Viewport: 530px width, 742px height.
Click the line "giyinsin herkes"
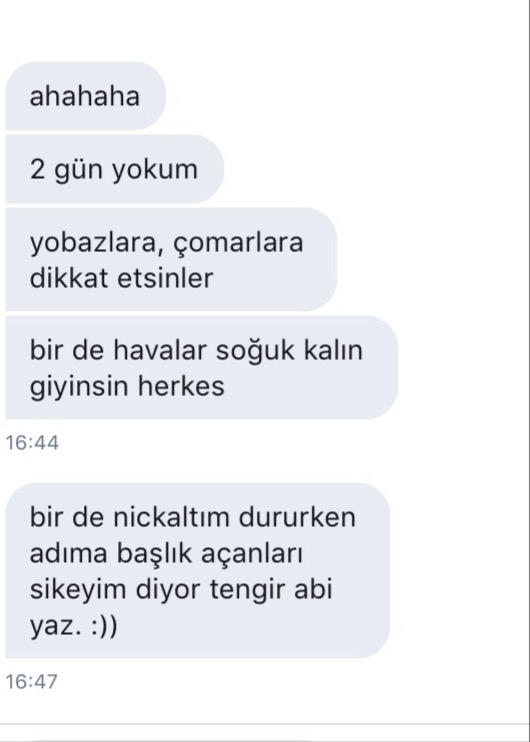(x=127, y=386)
